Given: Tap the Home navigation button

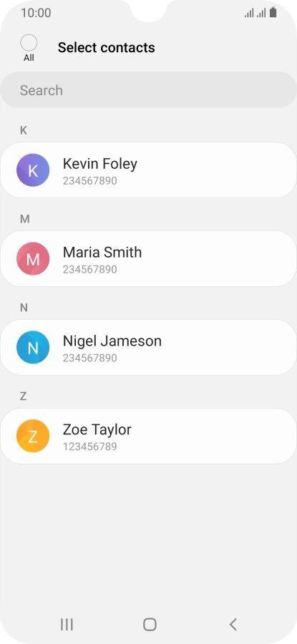Looking at the screenshot, I should (x=150, y=624).
